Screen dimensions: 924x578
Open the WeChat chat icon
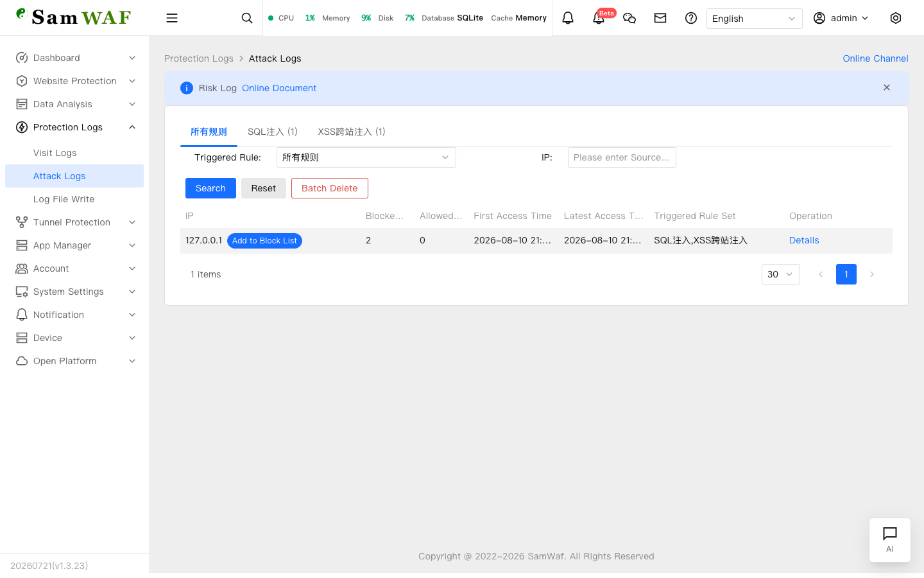pos(629,18)
